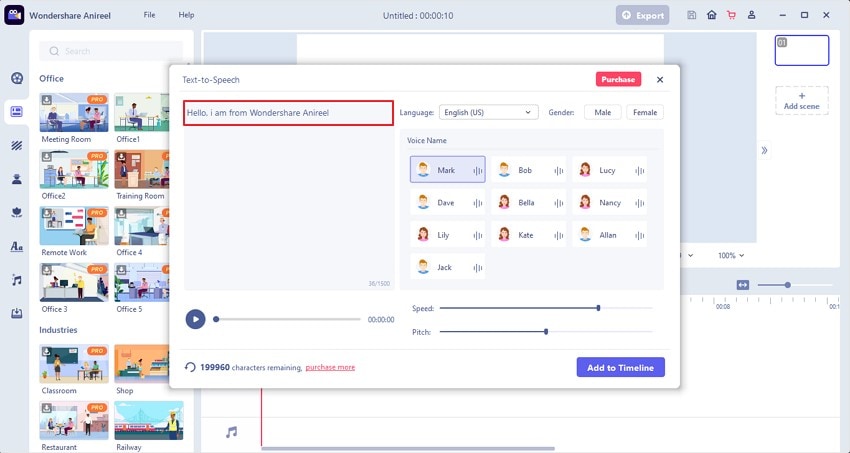Screen dimensions: 850x453
Task: Preview Mark voice waveform icon
Action: click(x=478, y=171)
